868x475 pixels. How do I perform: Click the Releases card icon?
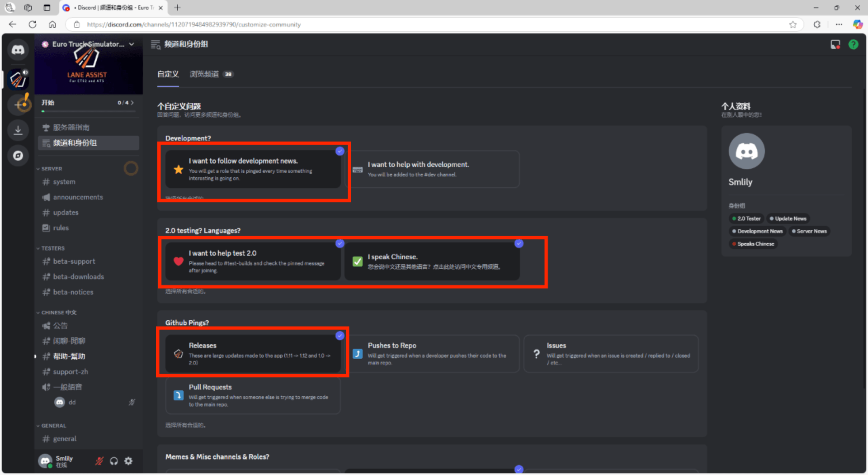[179, 354]
